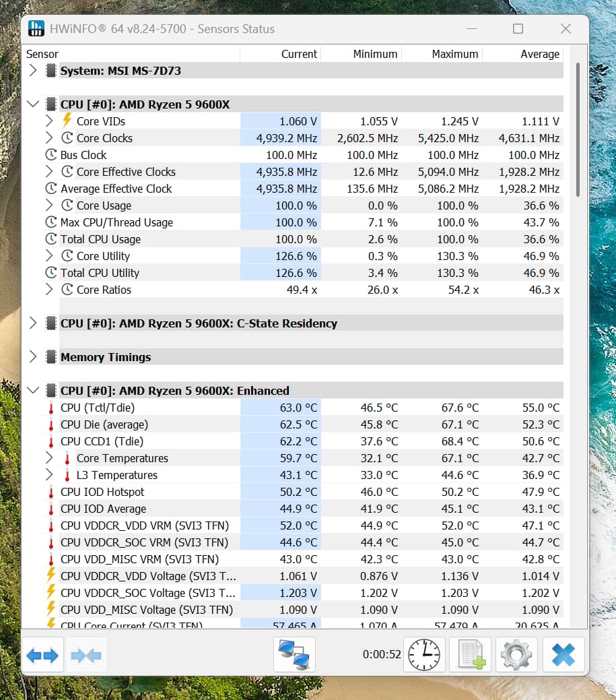Start logging with the document plus icon

[x=471, y=655]
